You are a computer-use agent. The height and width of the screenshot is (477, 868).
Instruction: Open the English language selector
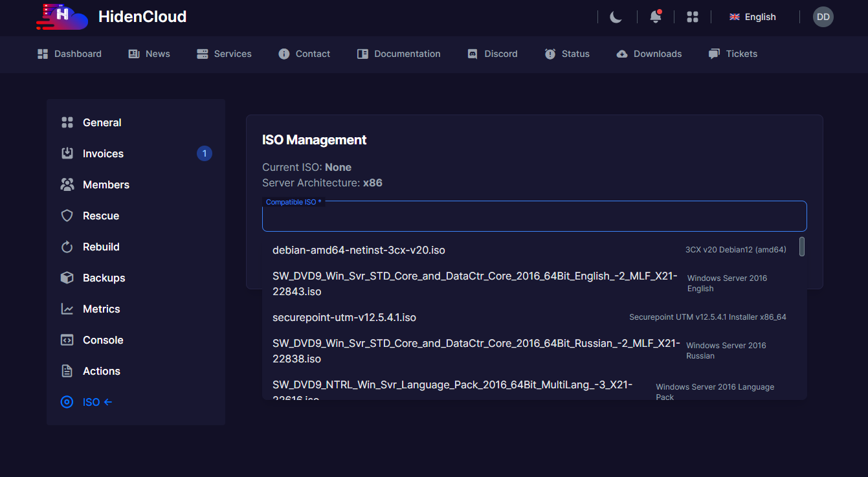(x=753, y=17)
